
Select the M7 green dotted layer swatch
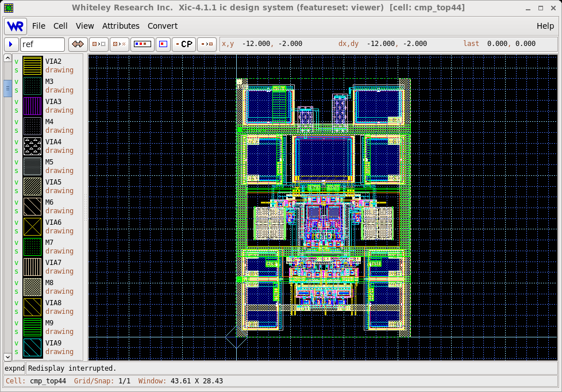(32, 247)
